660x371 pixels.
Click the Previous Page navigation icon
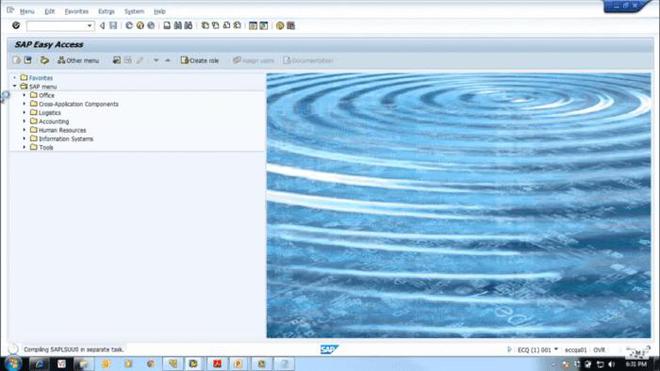tap(216, 26)
